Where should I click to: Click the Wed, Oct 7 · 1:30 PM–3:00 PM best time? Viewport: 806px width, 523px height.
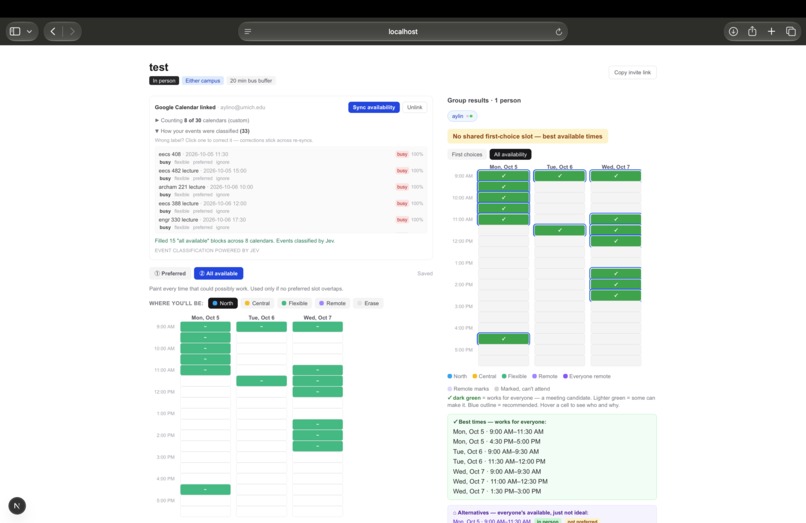pyautogui.click(x=497, y=492)
